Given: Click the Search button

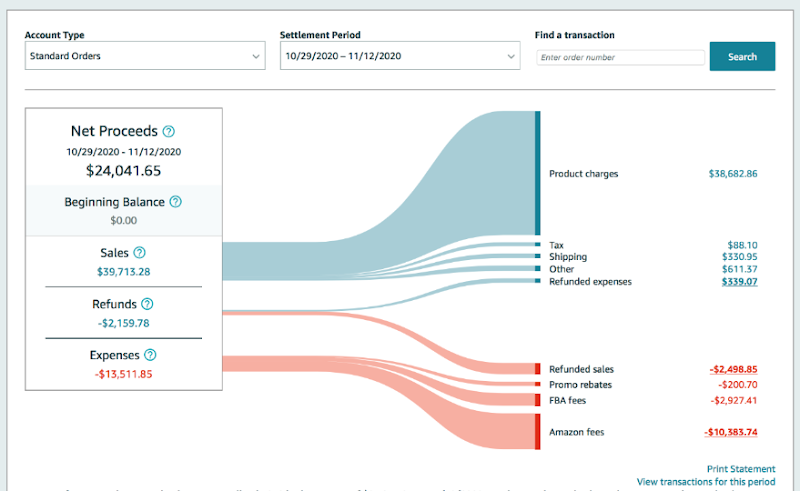Looking at the screenshot, I should click(742, 56).
